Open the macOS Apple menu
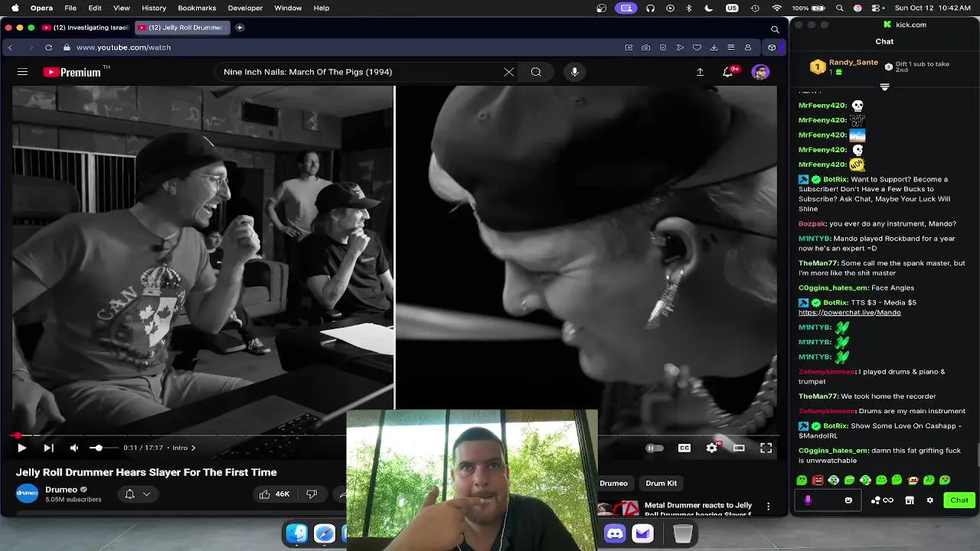980x551 pixels. [14, 8]
